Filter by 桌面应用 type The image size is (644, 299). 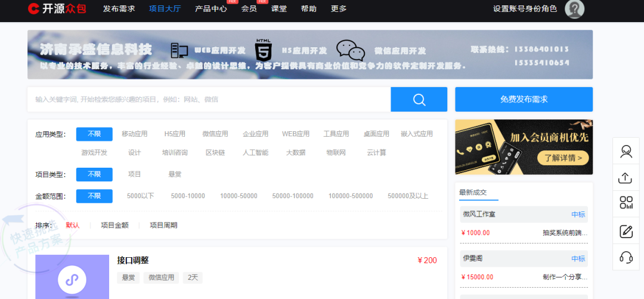tap(376, 134)
